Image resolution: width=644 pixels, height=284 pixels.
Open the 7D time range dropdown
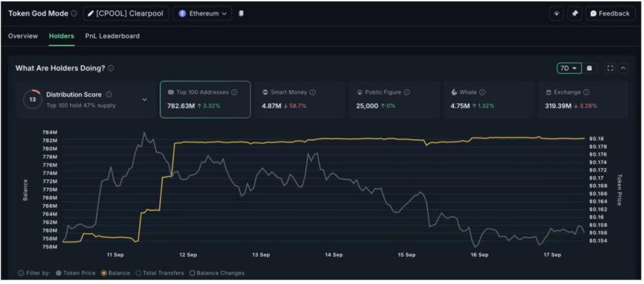pyautogui.click(x=569, y=68)
